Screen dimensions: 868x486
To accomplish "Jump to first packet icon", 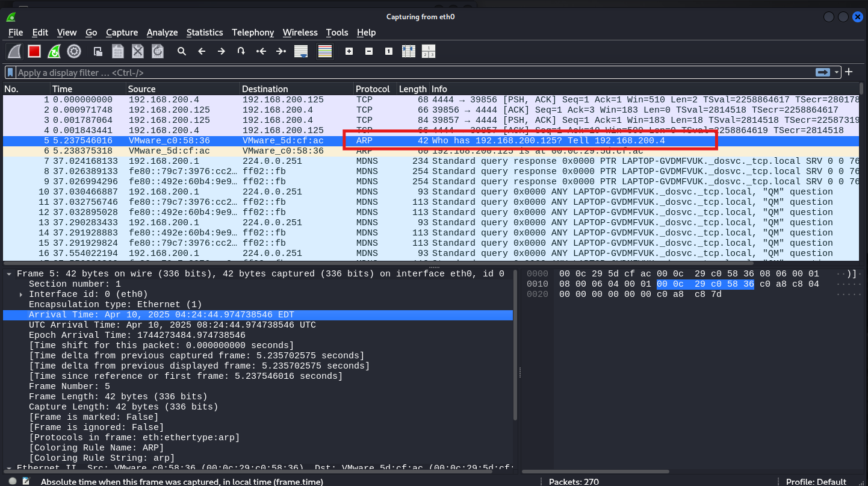I will tap(261, 51).
